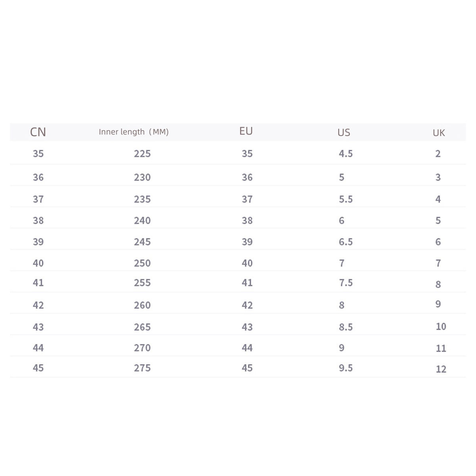Select EU size 40 in EU column
The width and height of the screenshot is (476, 476).
coord(247,263)
